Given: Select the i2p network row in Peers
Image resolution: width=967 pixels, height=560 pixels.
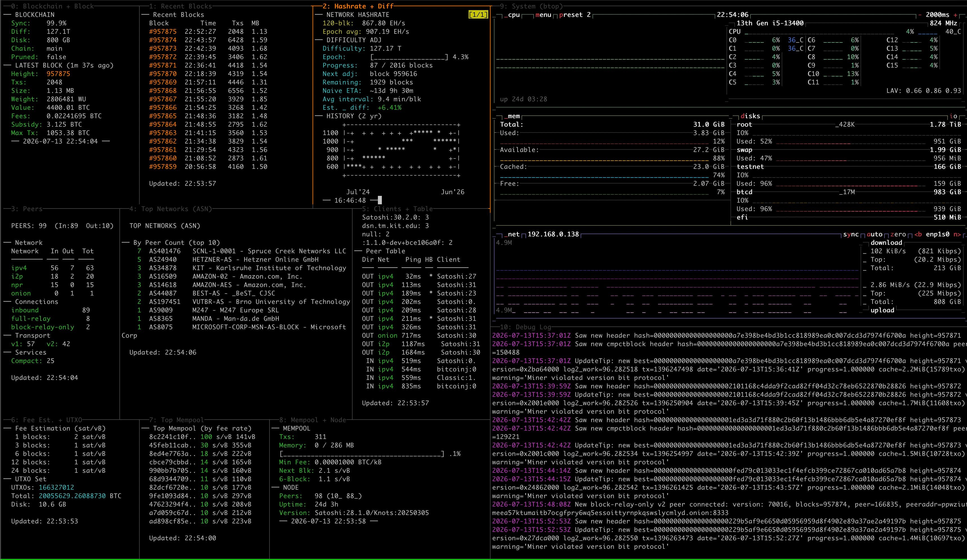Looking at the screenshot, I should coord(53,277).
